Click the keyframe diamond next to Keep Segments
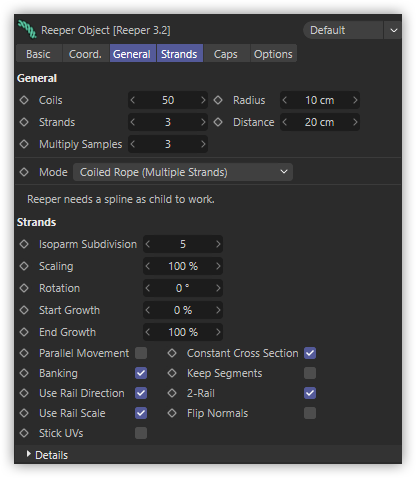416x478 pixels. 172,373
